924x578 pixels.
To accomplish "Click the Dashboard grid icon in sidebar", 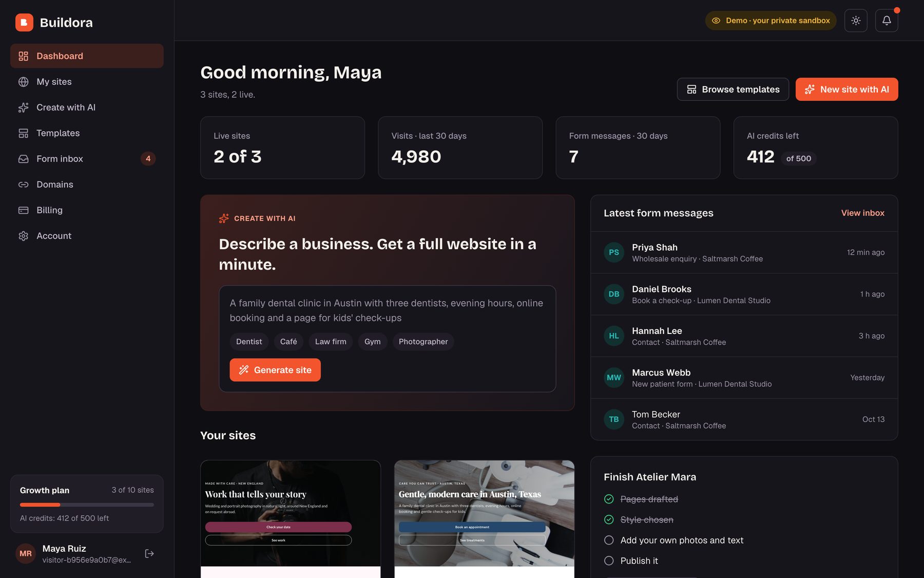I will click(x=24, y=56).
